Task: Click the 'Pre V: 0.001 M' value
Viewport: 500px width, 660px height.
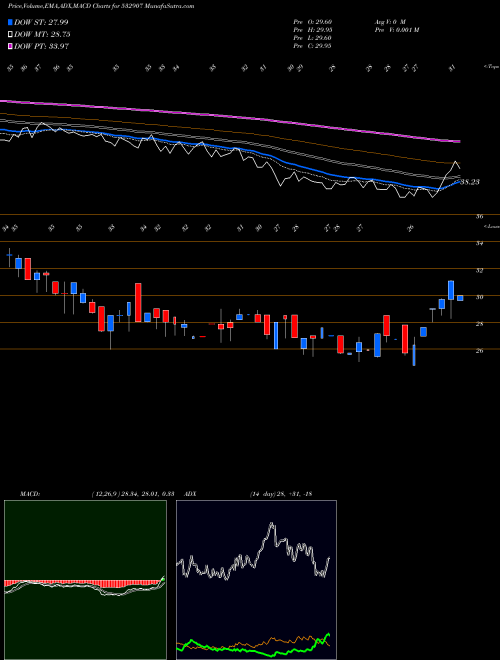Action: (396, 30)
